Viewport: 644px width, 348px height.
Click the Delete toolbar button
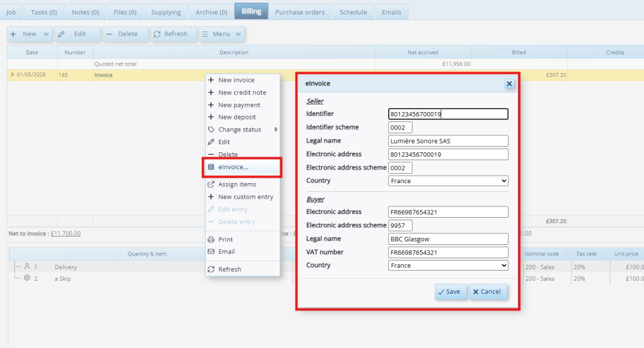tap(125, 34)
